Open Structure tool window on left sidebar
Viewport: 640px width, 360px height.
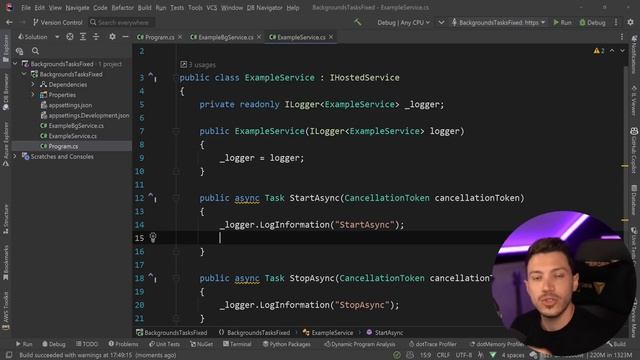click(x=6, y=220)
